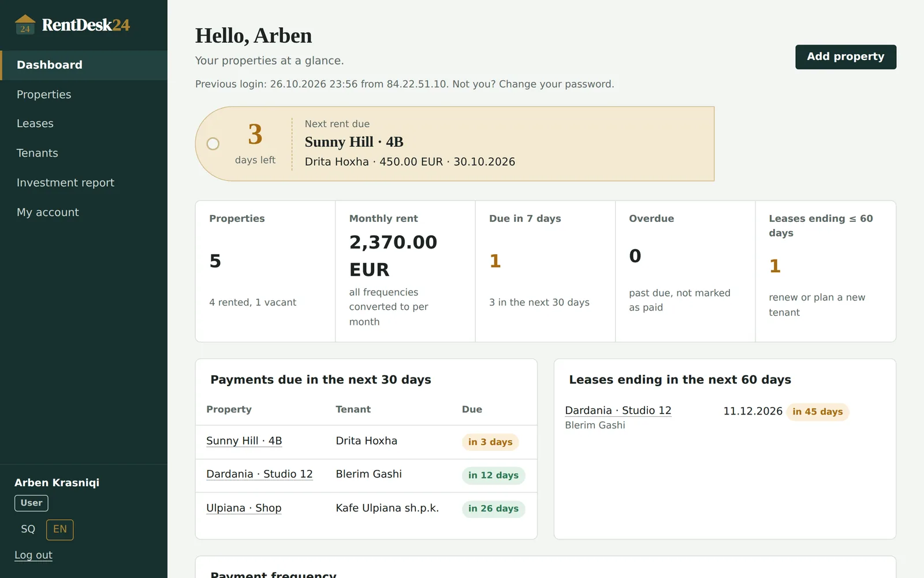The width and height of the screenshot is (924, 578).
Task: Open Investment report from sidebar
Action: click(x=84, y=183)
